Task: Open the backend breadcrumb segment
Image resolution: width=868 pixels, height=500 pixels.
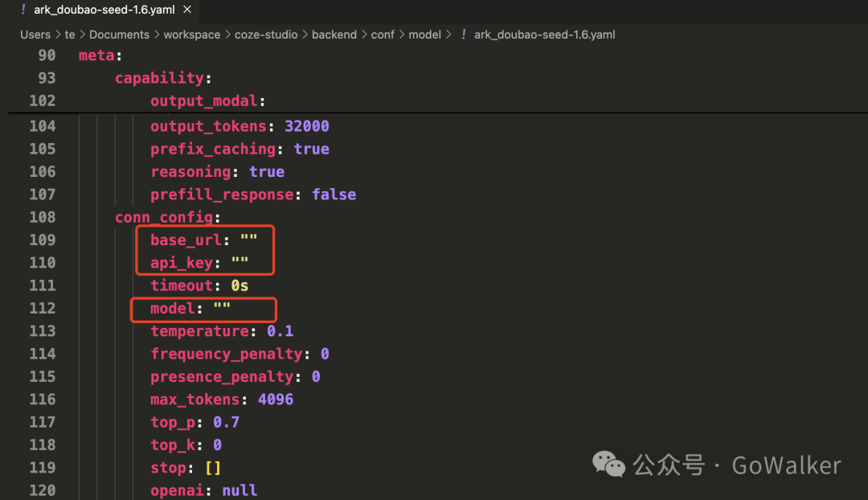Action: coord(334,35)
